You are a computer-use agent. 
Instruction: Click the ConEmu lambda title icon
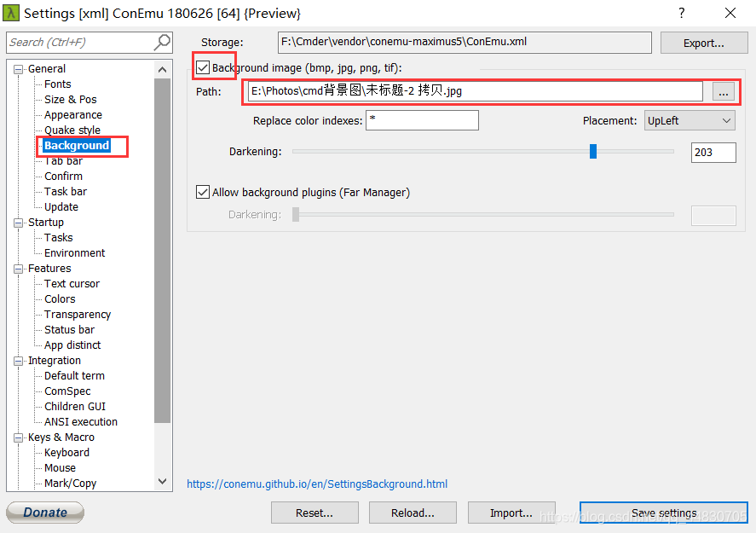pos(10,13)
